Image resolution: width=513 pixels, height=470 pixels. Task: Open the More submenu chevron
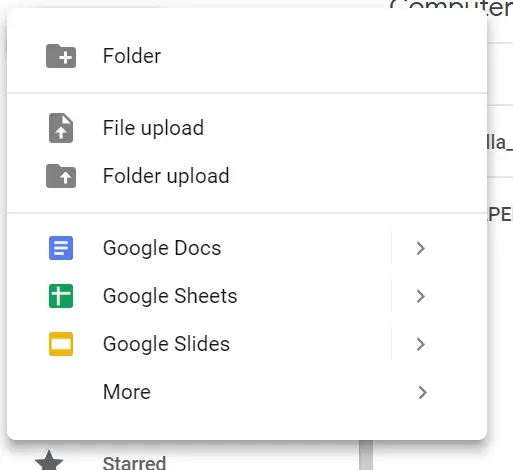click(423, 392)
